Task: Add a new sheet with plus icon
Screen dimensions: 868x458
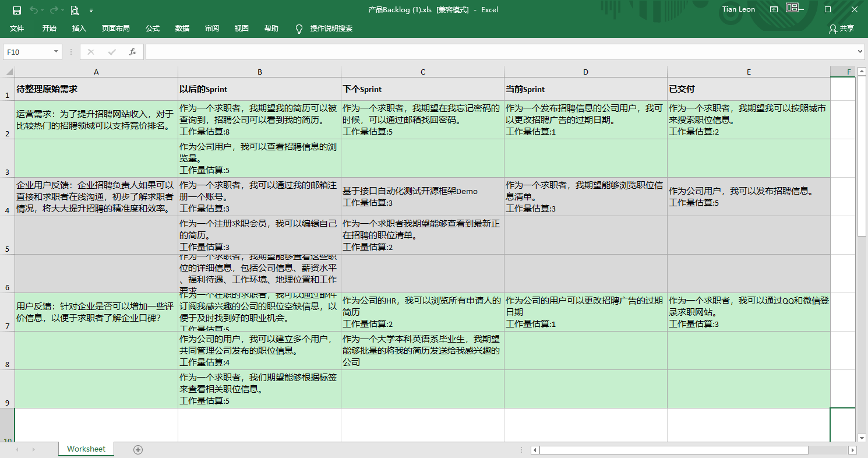Action: [138, 449]
